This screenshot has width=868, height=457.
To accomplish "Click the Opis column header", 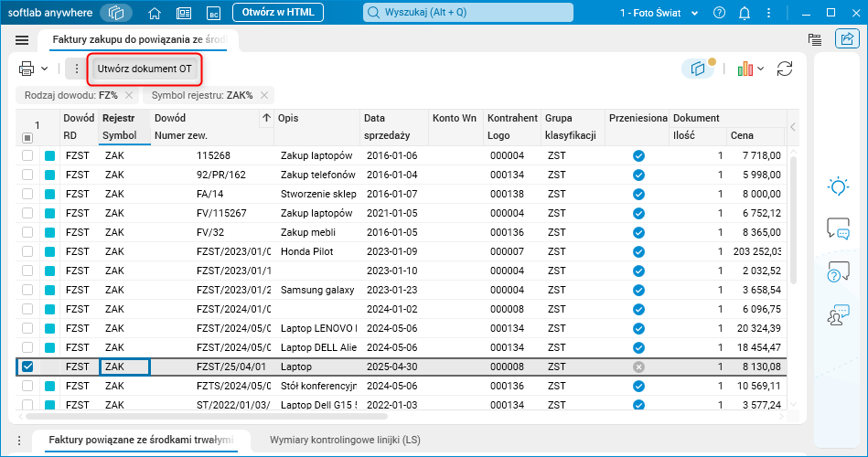I will pos(317,127).
